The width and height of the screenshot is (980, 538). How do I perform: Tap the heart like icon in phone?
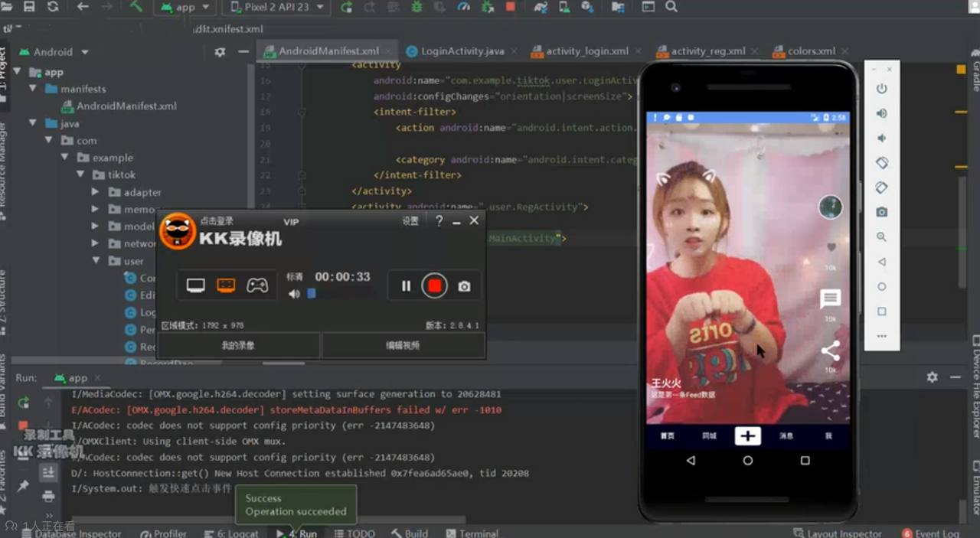click(831, 247)
